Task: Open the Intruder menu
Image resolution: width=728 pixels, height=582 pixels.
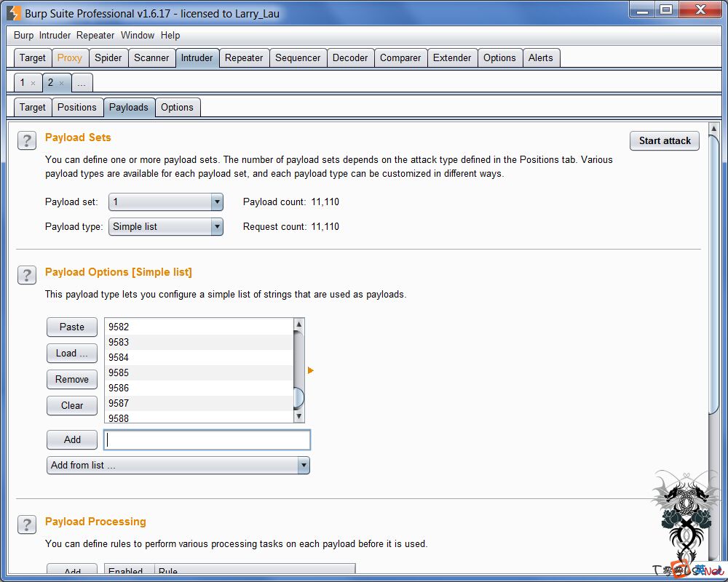Action: tap(55, 35)
